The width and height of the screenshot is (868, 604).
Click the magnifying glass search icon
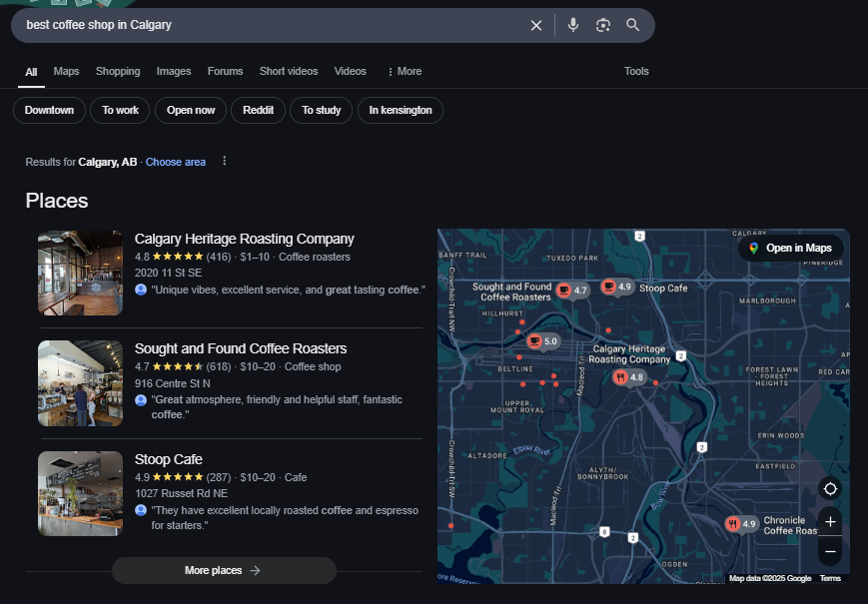tap(633, 25)
